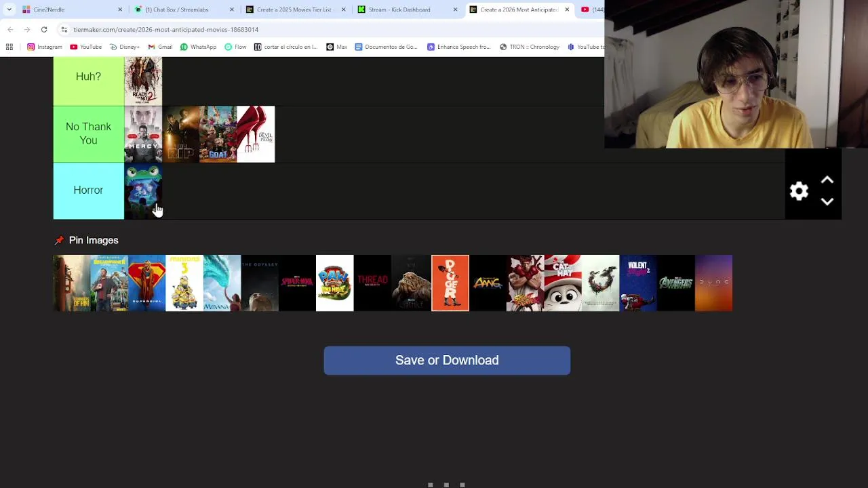Open the 'cortar el círculo' bookmark
Image resolution: width=868 pixels, height=488 pixels.
tap(285, 47)
